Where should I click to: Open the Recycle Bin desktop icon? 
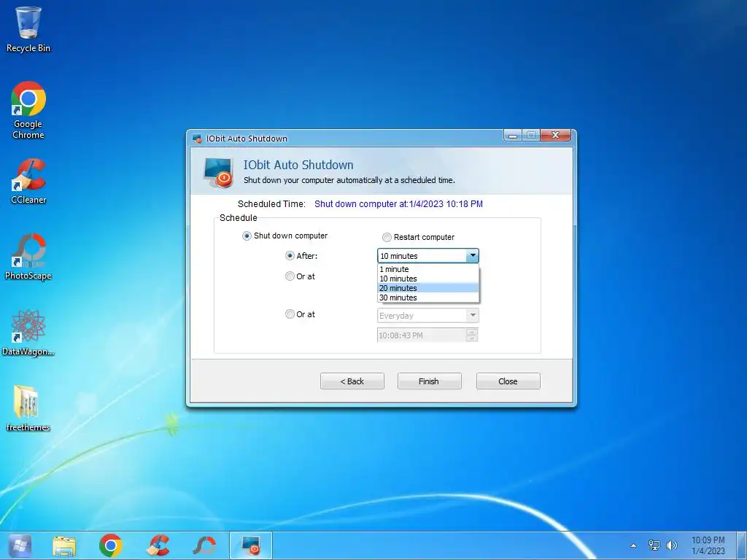[28, 29]
